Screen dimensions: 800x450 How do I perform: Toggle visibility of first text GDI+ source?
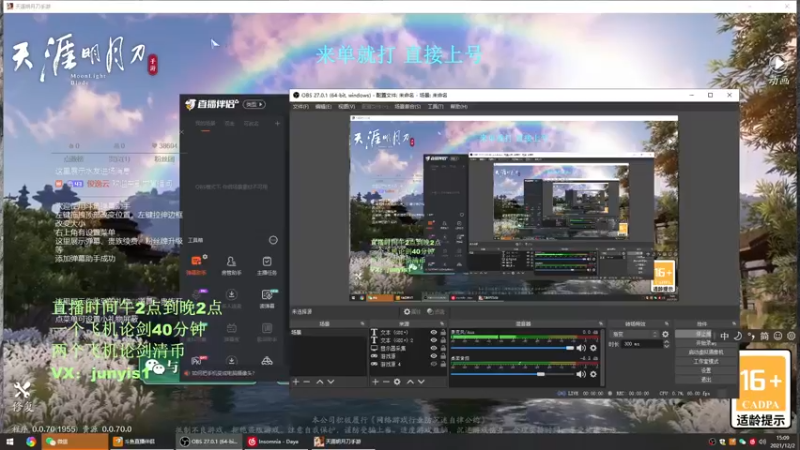[x=434, y=332]
